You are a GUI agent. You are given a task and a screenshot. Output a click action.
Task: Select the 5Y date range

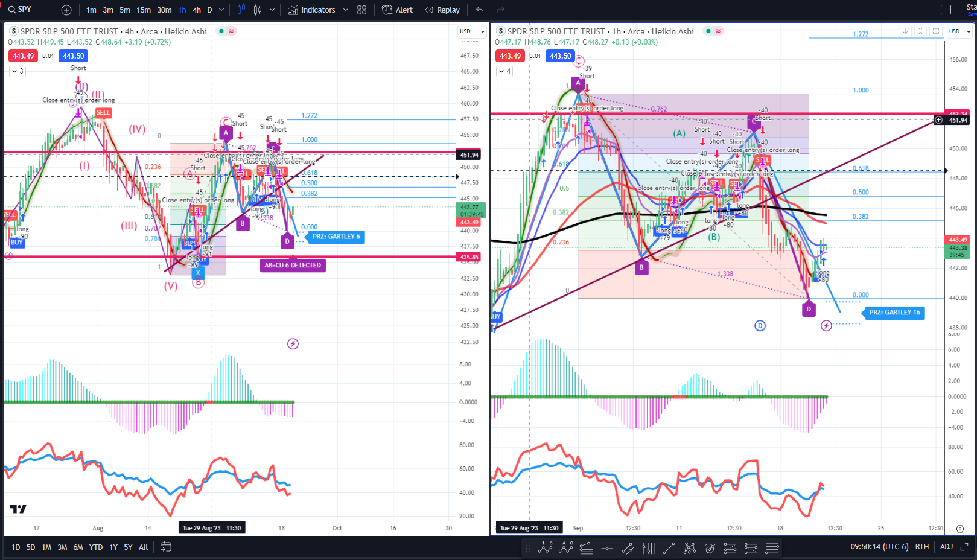click(128, 547)
